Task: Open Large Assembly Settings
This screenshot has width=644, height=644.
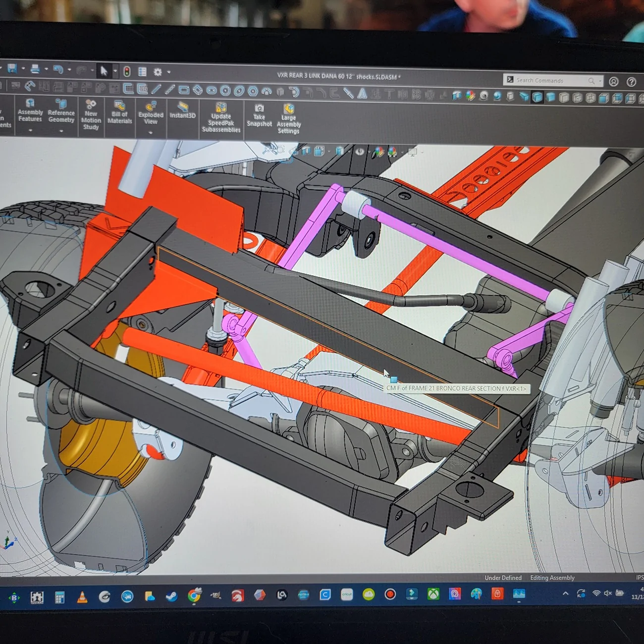Action: coord(288,119)
